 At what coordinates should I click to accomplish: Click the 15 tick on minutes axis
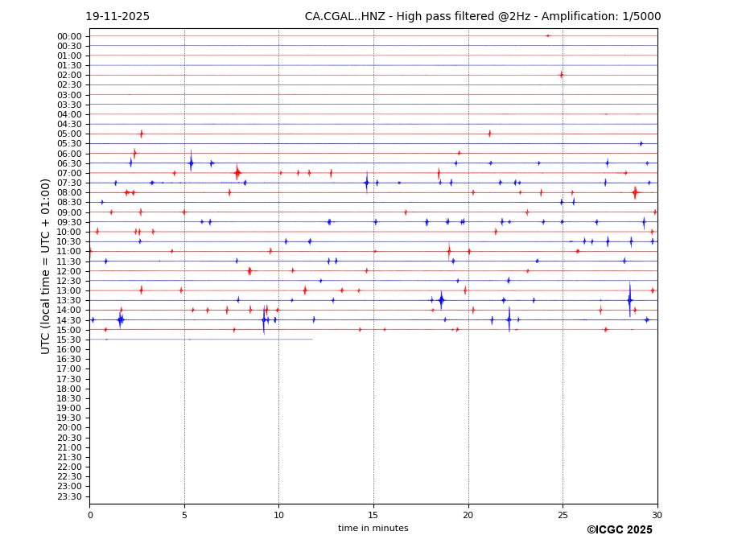click(373, 515)
